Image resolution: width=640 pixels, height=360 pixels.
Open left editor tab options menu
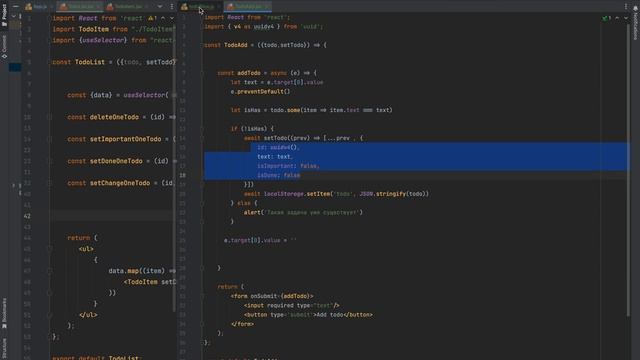(171, 7)
